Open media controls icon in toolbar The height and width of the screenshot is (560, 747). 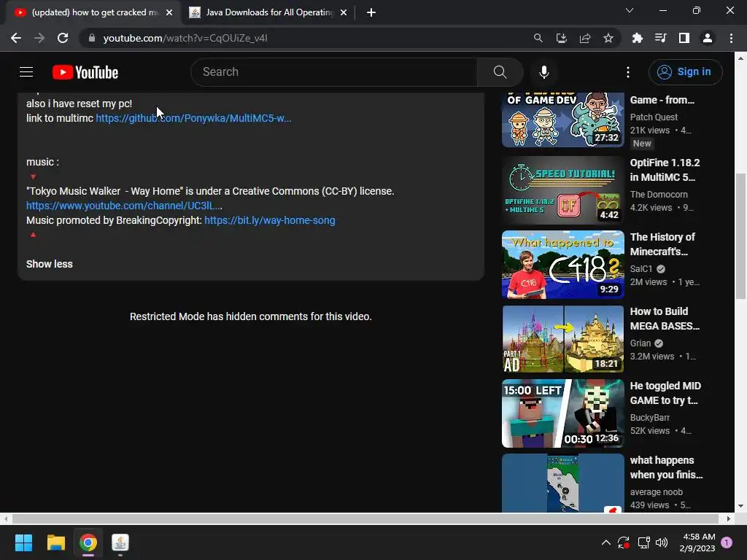660,38
